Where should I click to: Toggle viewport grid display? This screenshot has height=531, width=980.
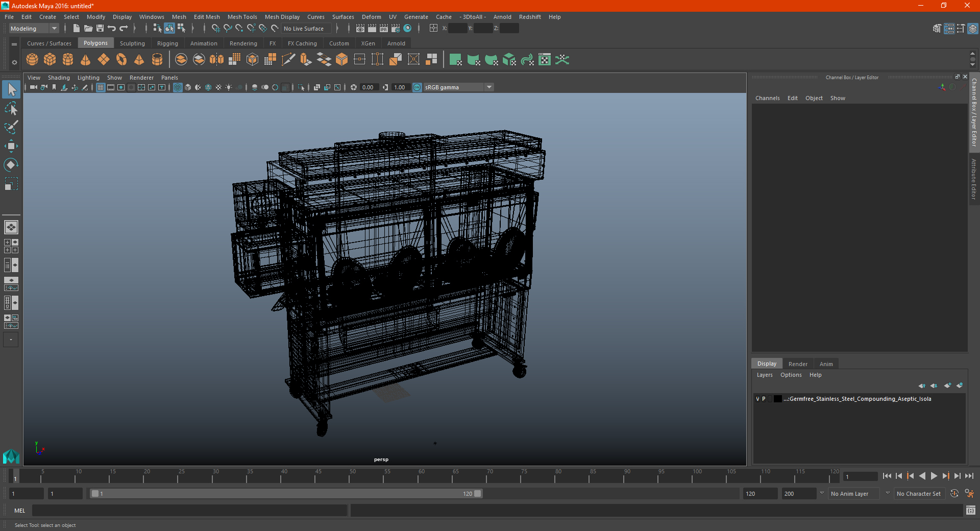coord(101,87)
